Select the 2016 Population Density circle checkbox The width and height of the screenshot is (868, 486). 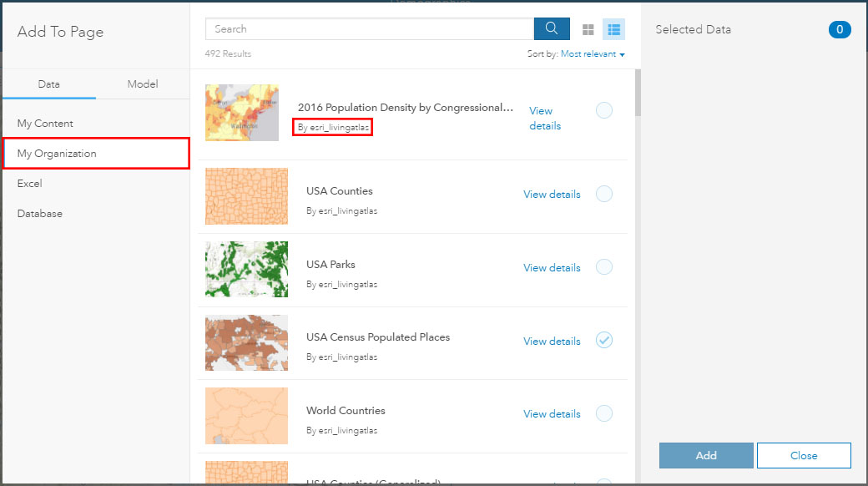point(604,110)
